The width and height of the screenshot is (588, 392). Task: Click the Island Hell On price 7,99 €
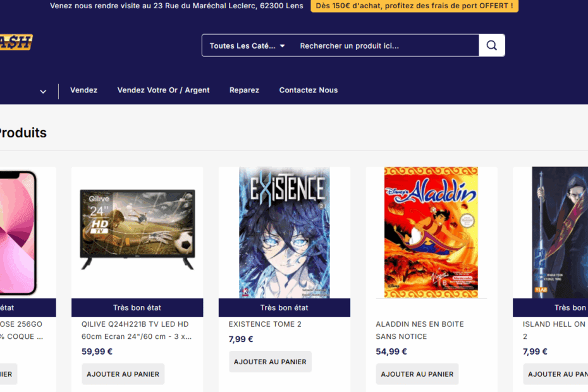[x=535, y=352]
